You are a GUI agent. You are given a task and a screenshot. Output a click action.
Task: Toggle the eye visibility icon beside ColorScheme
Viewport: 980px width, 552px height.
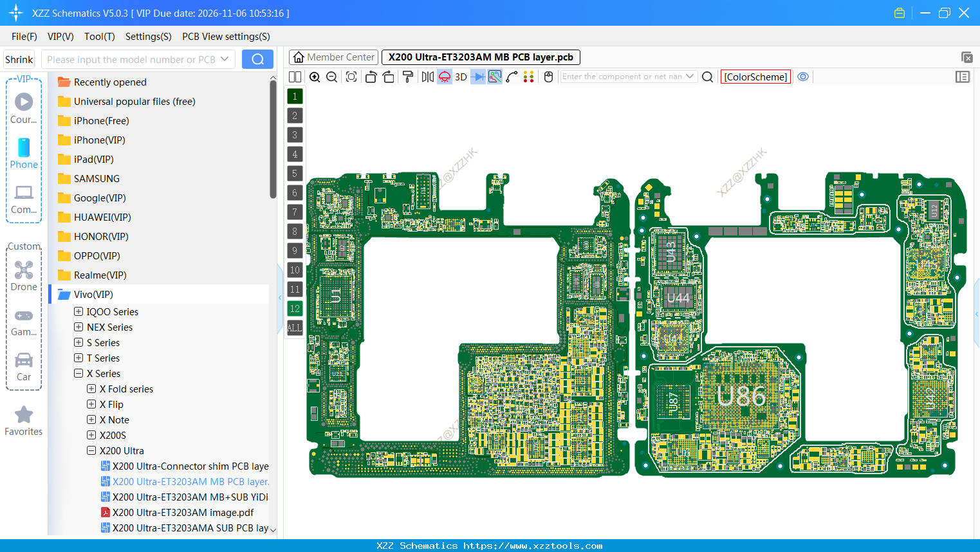coord(802,77)
